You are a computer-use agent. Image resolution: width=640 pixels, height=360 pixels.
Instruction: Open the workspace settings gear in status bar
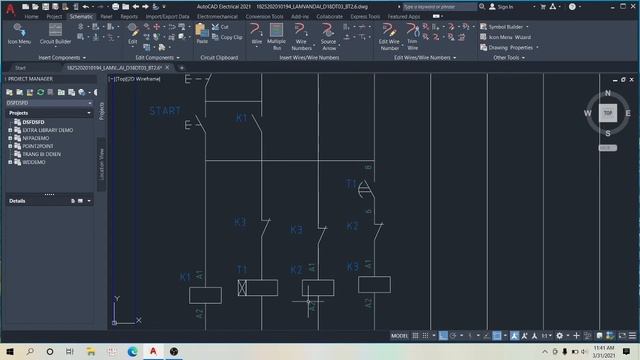560,336
